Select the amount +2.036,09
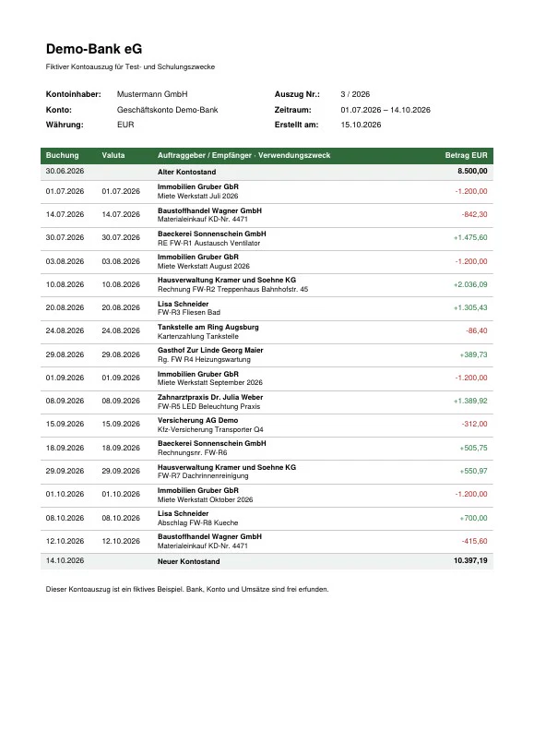The width and height of the screenshot is (534, 756). 470,284
